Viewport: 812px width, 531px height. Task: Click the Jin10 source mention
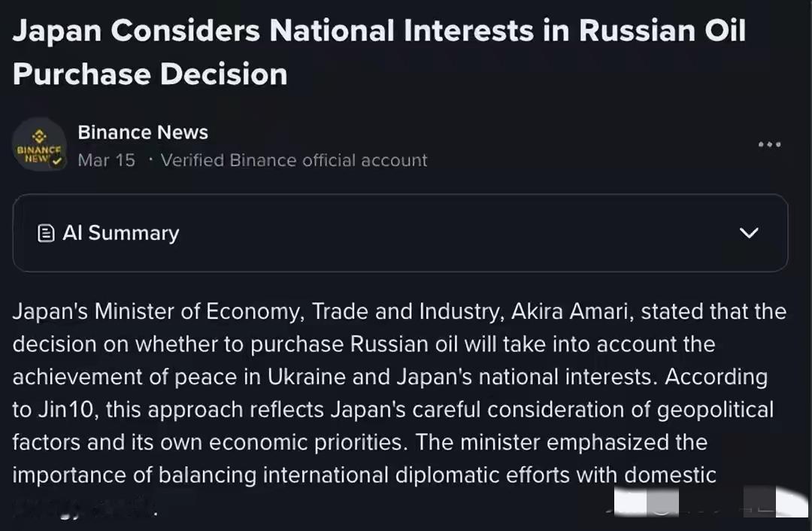(55, 409)
